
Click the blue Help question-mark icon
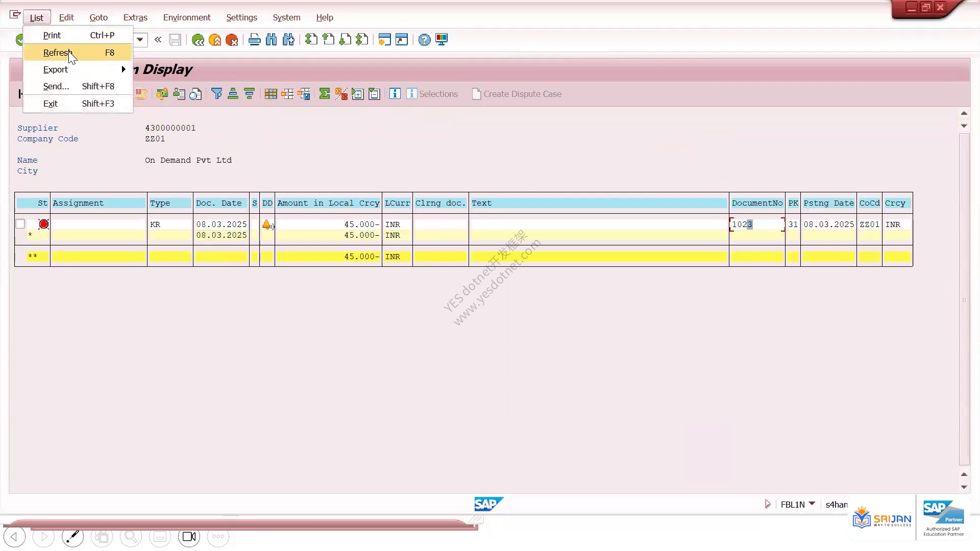424,40
